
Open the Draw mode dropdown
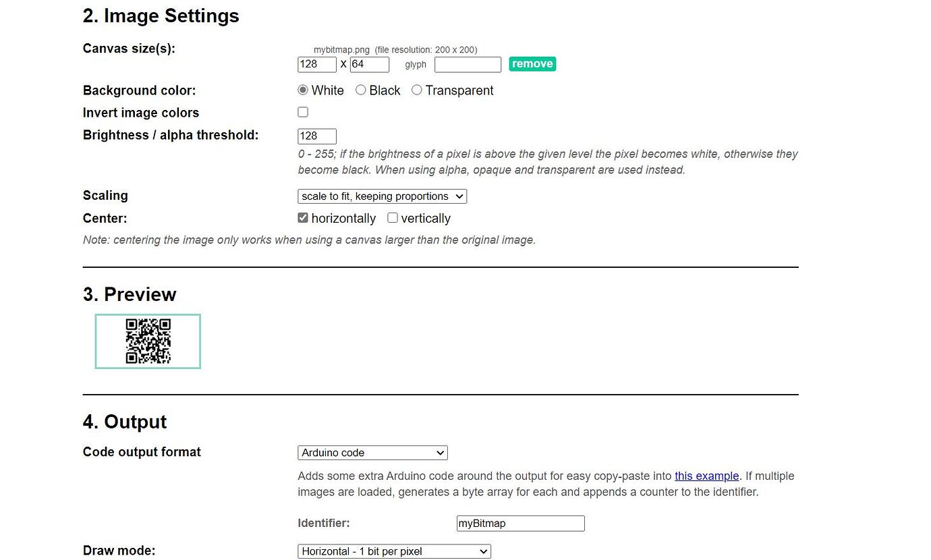tap(394, 551)
